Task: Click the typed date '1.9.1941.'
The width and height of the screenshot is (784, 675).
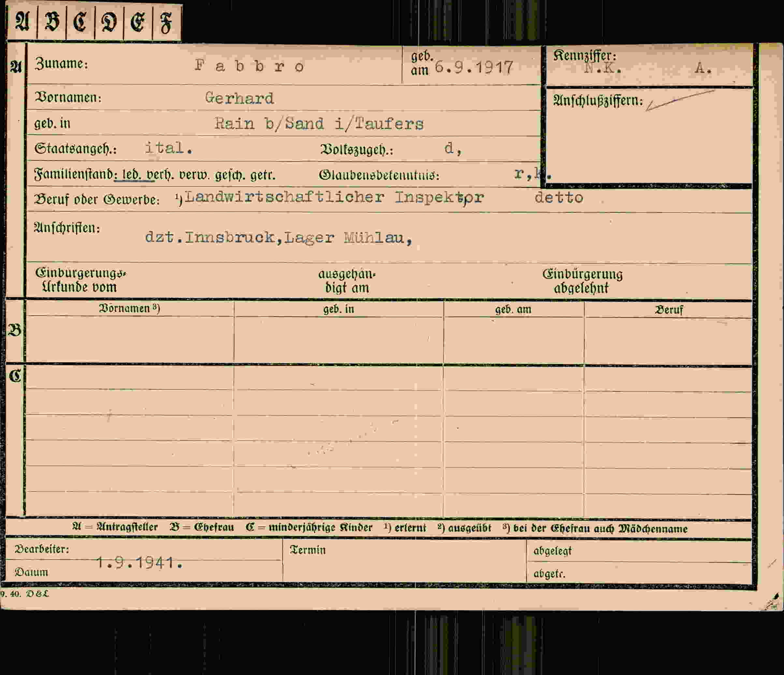Action: pyautogui.click(x=139, y=563)
